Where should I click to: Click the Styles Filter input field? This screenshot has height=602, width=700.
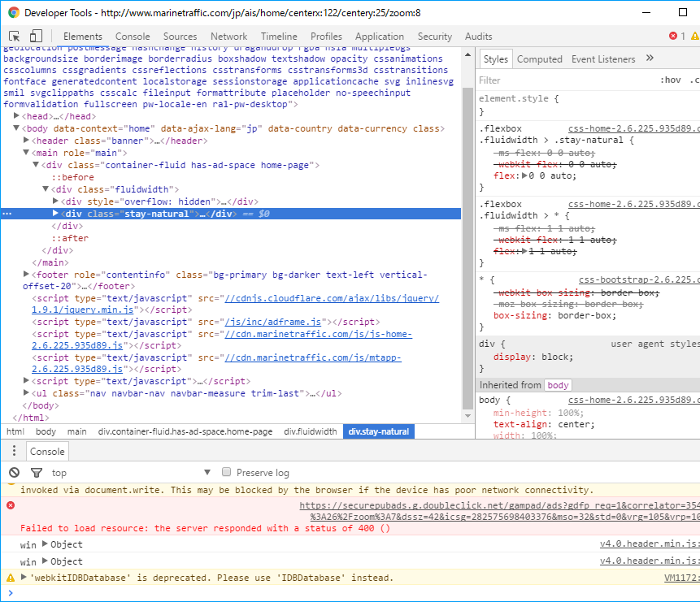point(565,80)
